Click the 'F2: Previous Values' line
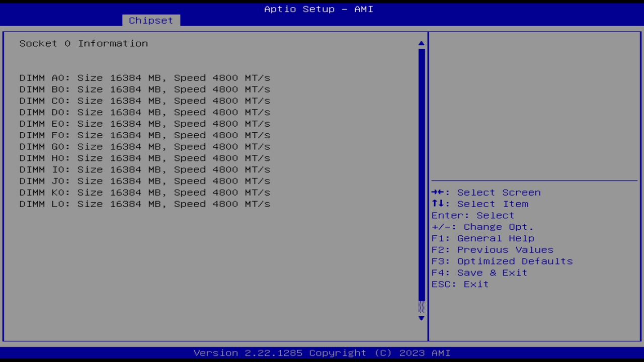 pos(493,250)
